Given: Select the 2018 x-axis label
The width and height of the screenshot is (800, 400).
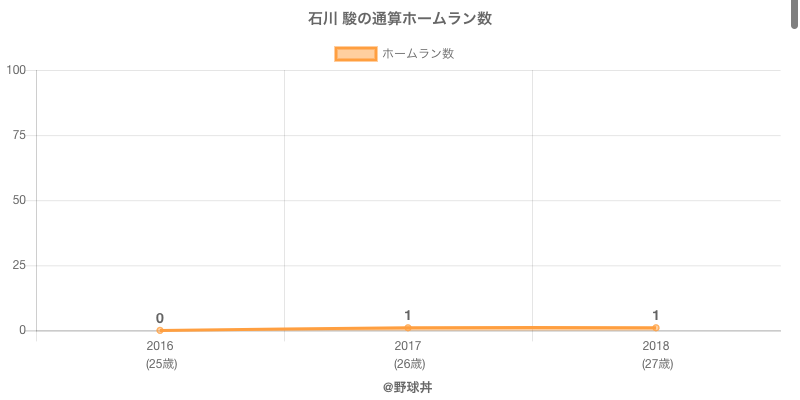Looking at the screenshot, I should pos(656,346).
